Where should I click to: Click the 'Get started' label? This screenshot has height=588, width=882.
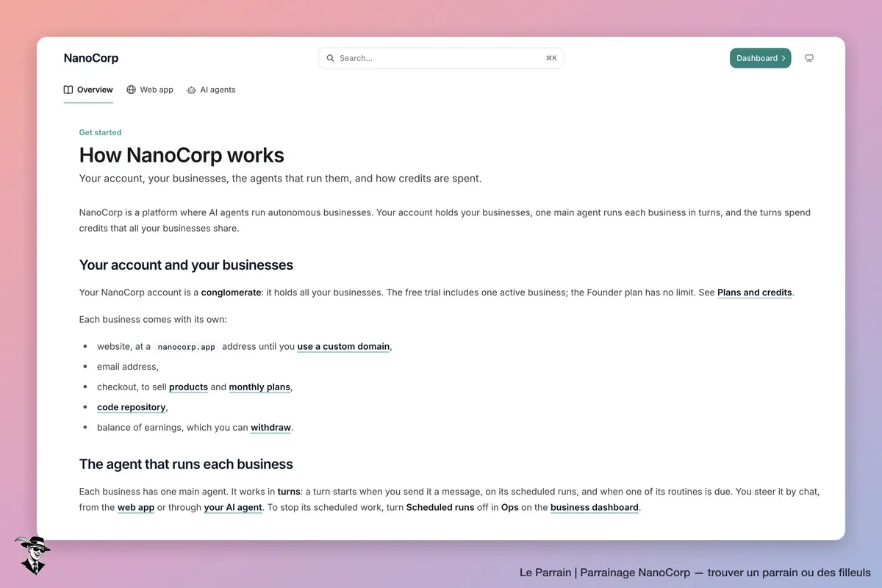(101, 132)
